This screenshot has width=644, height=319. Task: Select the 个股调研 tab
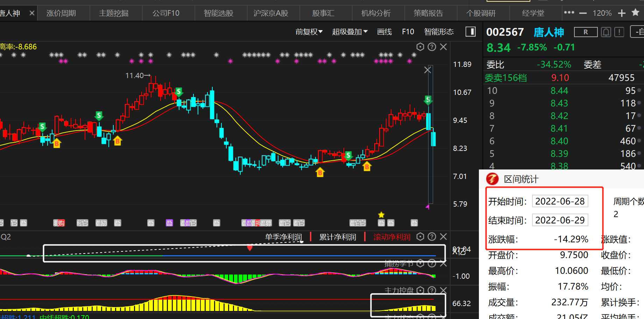tap(481, 13)
